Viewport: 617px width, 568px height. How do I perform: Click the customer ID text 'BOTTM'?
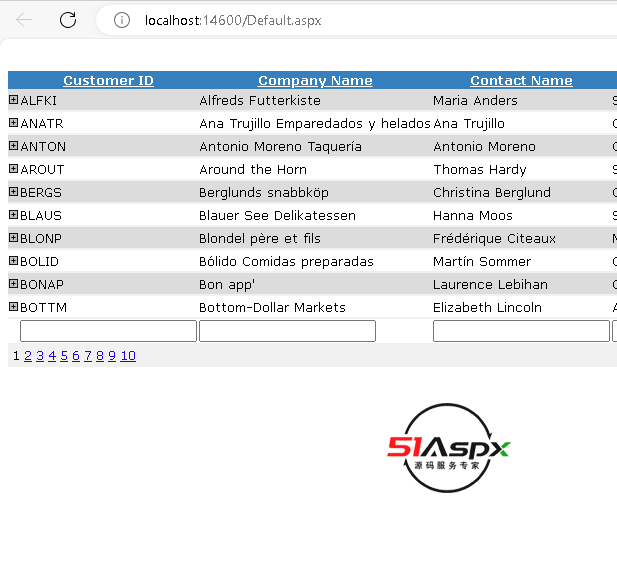(43, 307)
